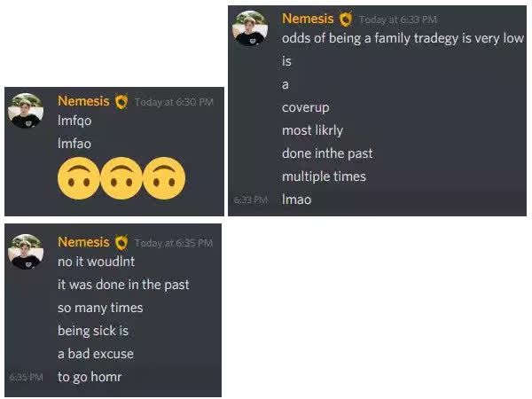Click the leftmost upside-down face emoji
532x399 pixels.
coord(78,178)
